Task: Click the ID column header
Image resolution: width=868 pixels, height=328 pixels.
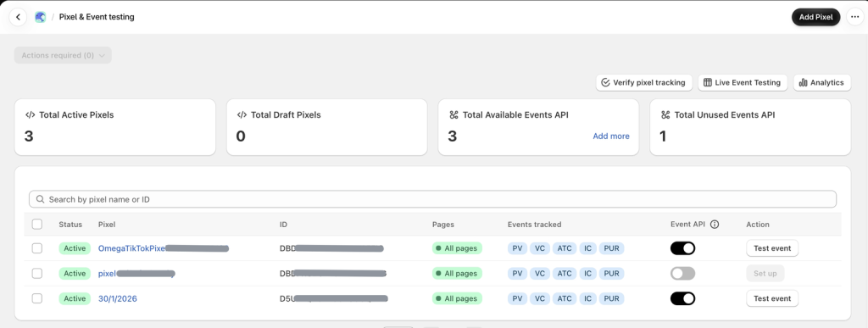Action: tap(283, 224)
